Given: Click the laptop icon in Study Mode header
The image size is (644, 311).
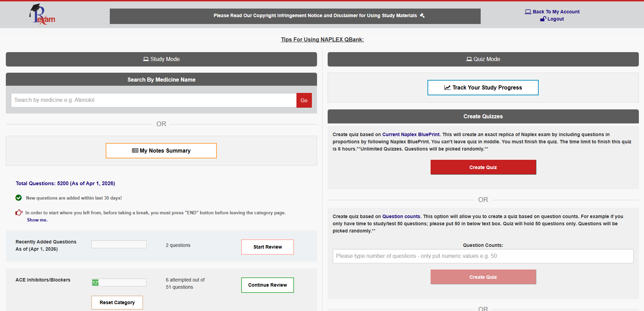Looking at the screenshot, I should 146,59.
